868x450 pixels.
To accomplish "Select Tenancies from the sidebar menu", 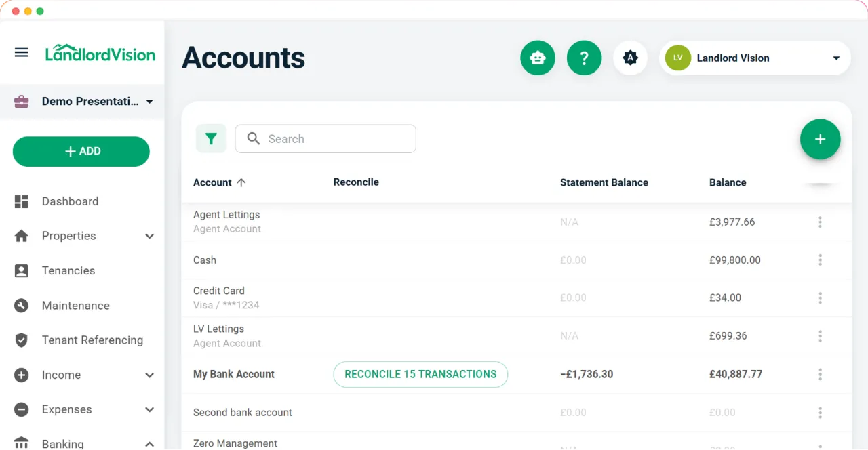I will click(68, 270).
